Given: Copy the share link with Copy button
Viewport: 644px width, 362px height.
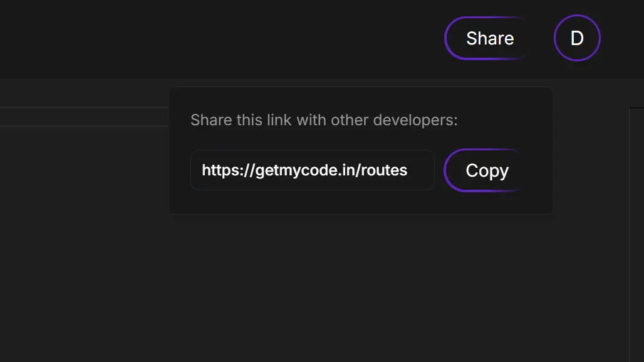Looking at the screenshot, I should [487, 170].
